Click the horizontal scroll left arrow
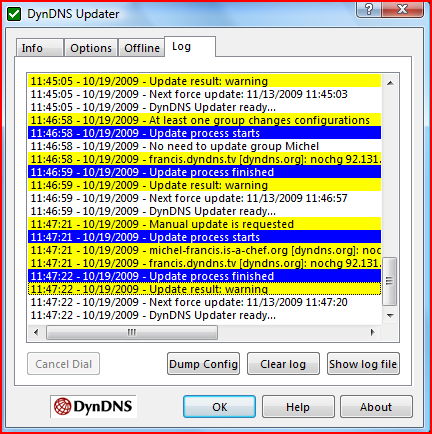The height and width of the screenshot is (434, 432). 36,332
